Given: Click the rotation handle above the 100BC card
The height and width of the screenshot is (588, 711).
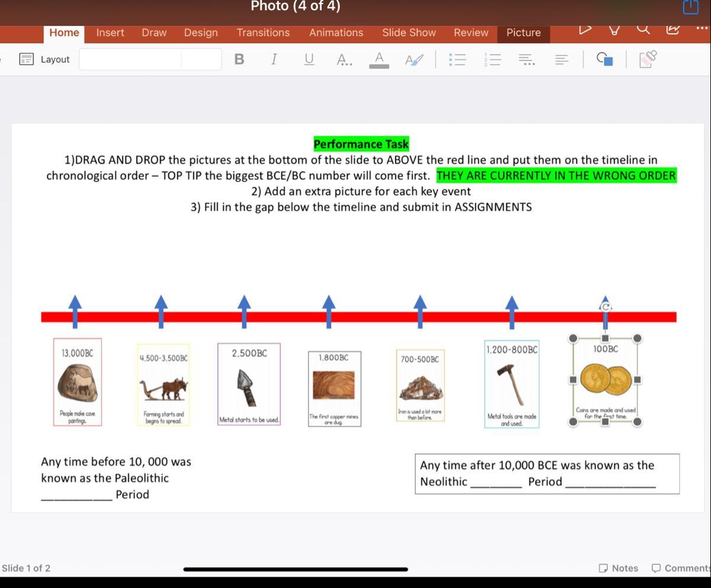Looking at the screenshot, I should tap(605, 306).
